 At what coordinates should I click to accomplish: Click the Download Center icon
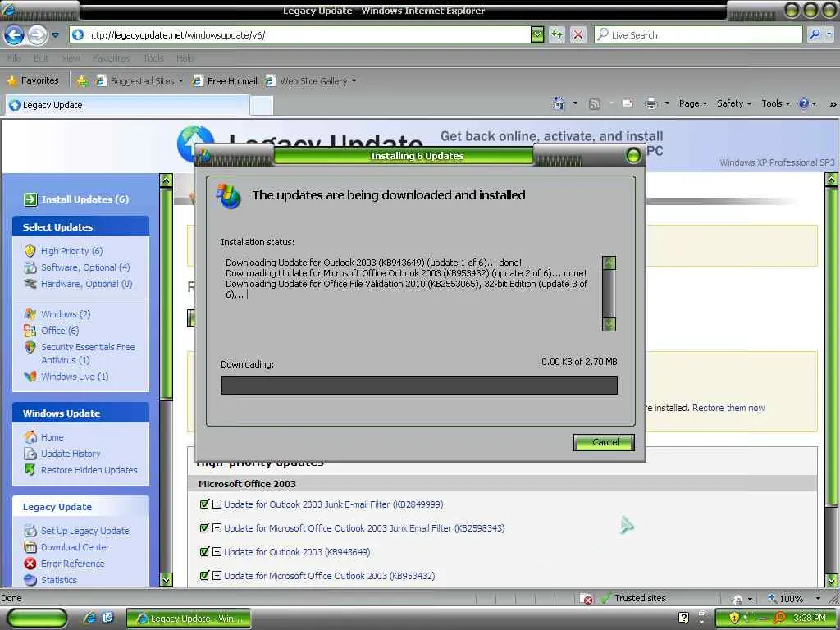tap(30, 547)
